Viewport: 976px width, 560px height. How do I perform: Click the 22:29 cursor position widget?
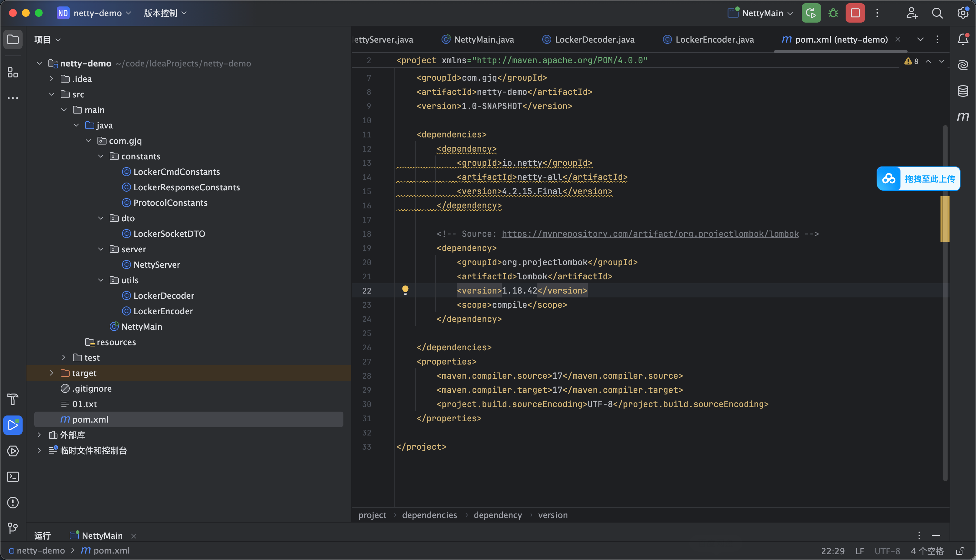pyautogui.click(x=833, y=551)
